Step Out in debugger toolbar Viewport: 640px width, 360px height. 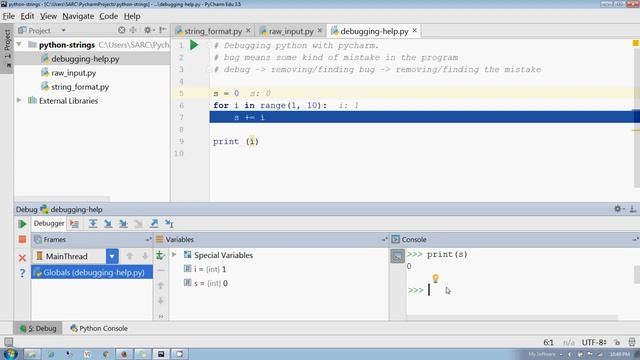click(x=154, y=224)
